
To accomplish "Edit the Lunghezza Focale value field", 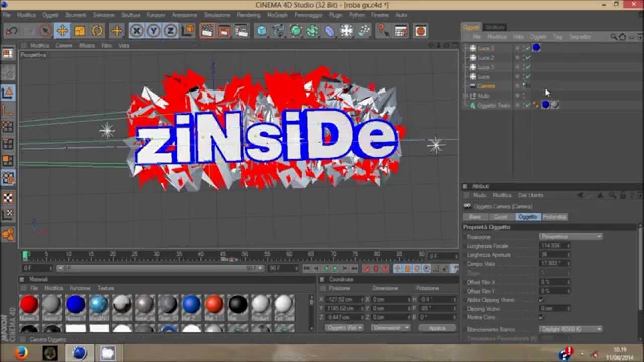I will pos(555,246).
